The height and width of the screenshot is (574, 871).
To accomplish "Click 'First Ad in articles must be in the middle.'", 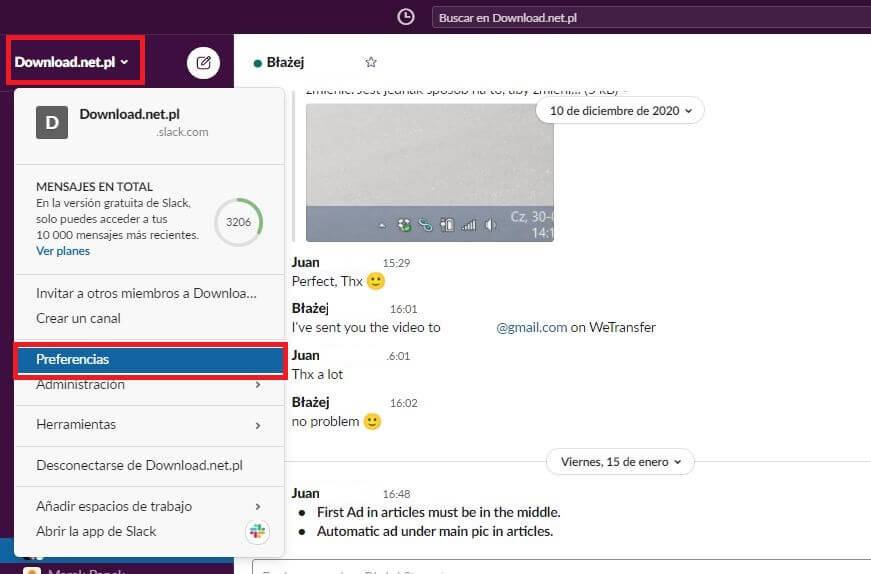I will [x=438, y=512].
